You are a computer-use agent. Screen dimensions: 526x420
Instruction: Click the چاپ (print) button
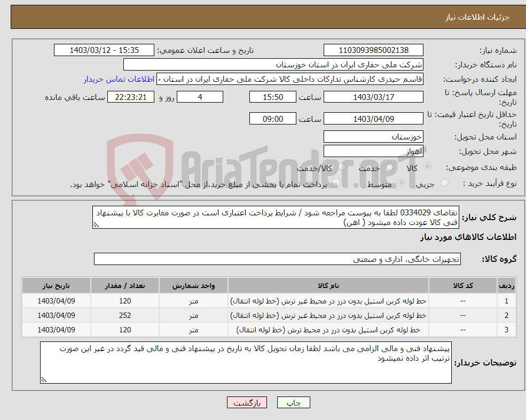click(x=294, y=402)
